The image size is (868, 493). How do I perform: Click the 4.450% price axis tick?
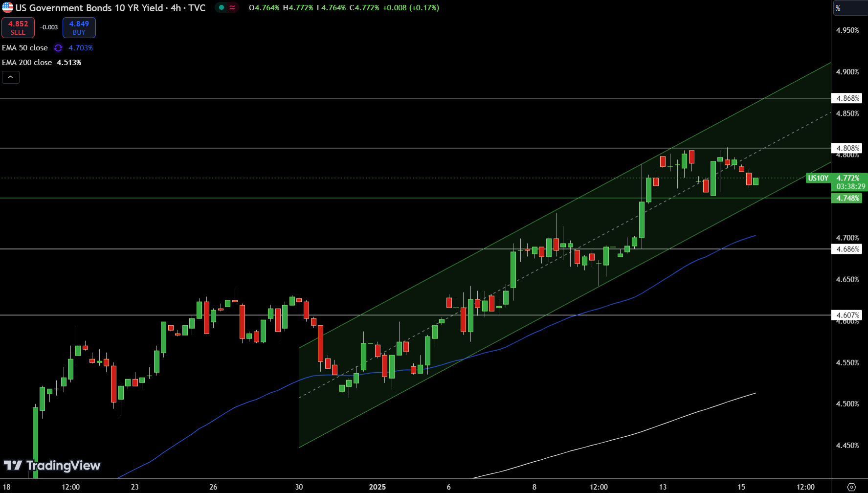847,446
